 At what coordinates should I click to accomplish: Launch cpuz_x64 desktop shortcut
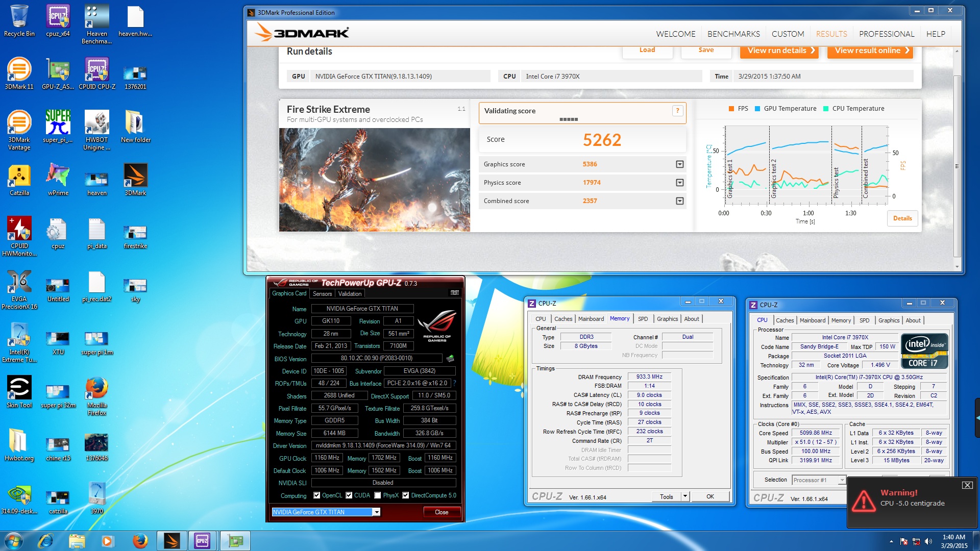click(58, 20)
